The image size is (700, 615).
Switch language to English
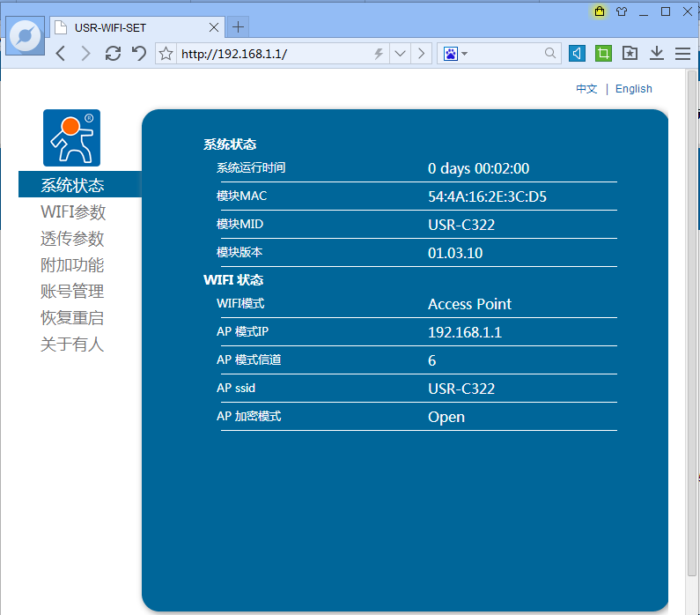[x=633, y=89]
